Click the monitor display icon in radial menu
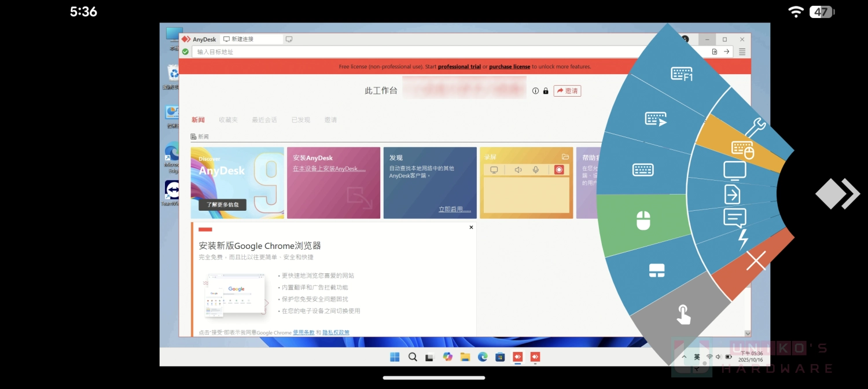Viewport: 868px width, 389px height. [734, 170]
